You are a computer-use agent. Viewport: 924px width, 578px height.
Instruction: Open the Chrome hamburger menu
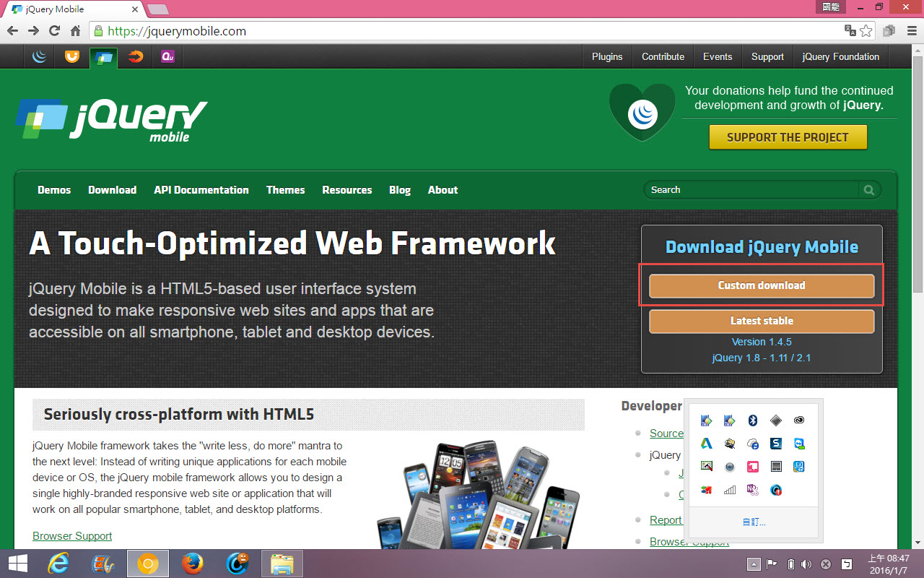[x=910, y=31]
